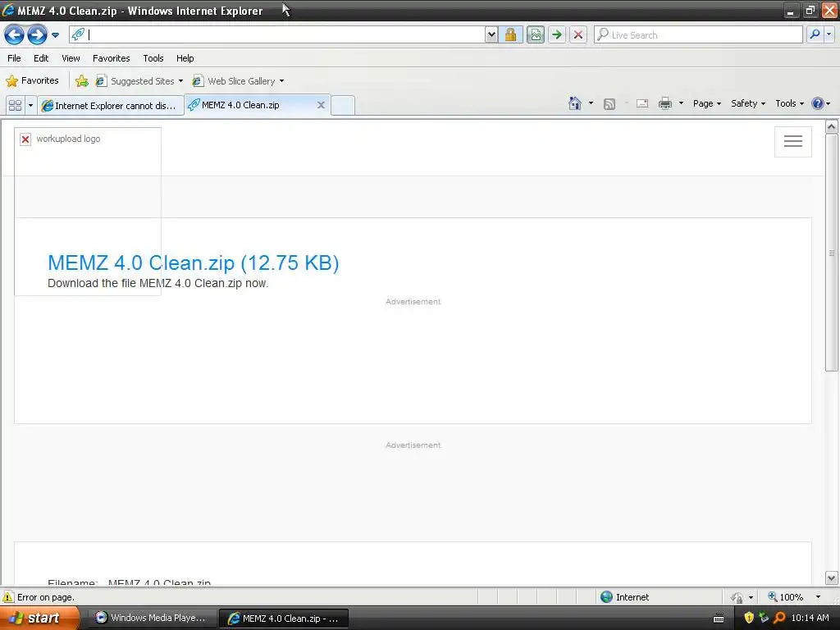Open the Tools command bar menu
The image size is (840, 630).
[789, 103]
